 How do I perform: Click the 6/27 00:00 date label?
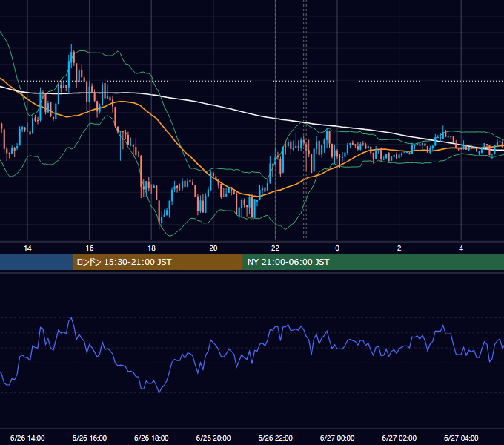click(x=337, y=438)
